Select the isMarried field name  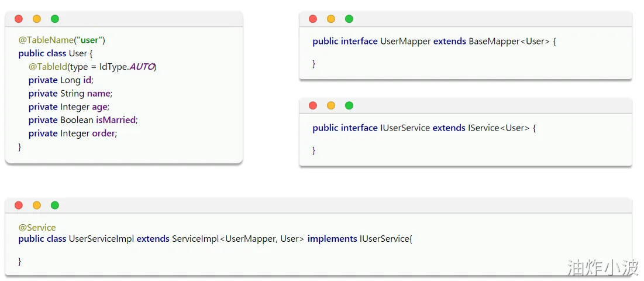(116, 120)
